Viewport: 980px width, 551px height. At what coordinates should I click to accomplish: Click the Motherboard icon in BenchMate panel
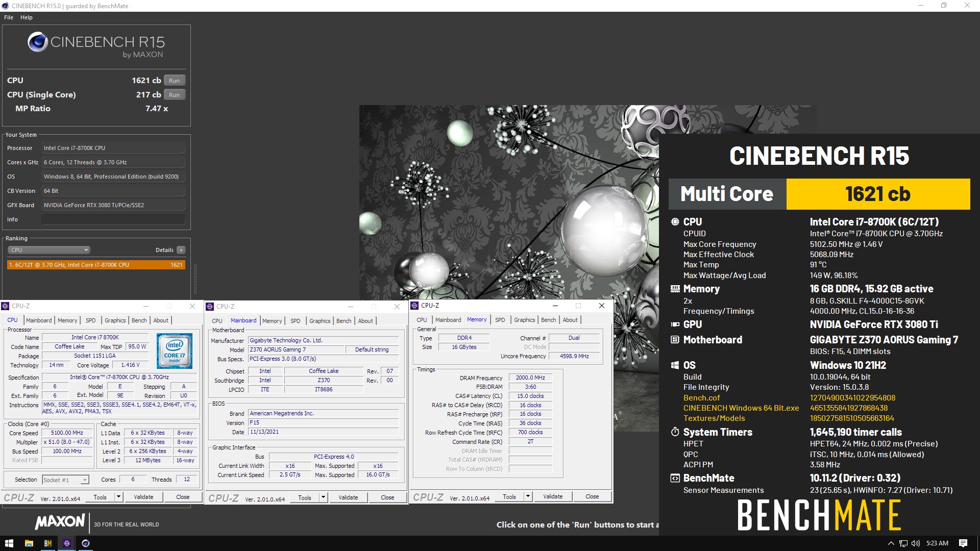675,340
